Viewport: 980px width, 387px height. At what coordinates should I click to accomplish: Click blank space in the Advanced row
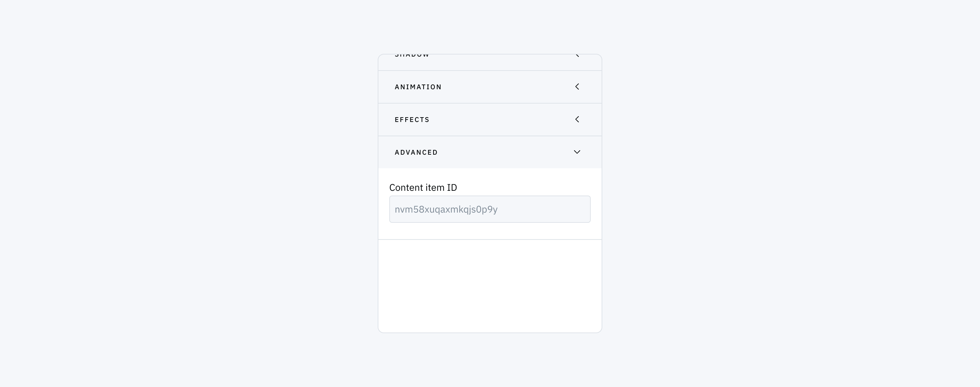pos(506,152)
